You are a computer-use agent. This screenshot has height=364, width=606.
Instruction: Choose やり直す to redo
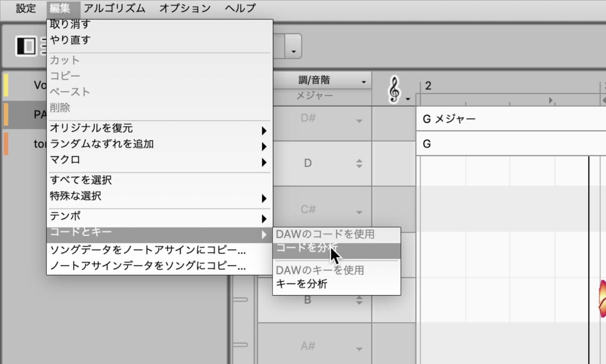coord(160,40)
